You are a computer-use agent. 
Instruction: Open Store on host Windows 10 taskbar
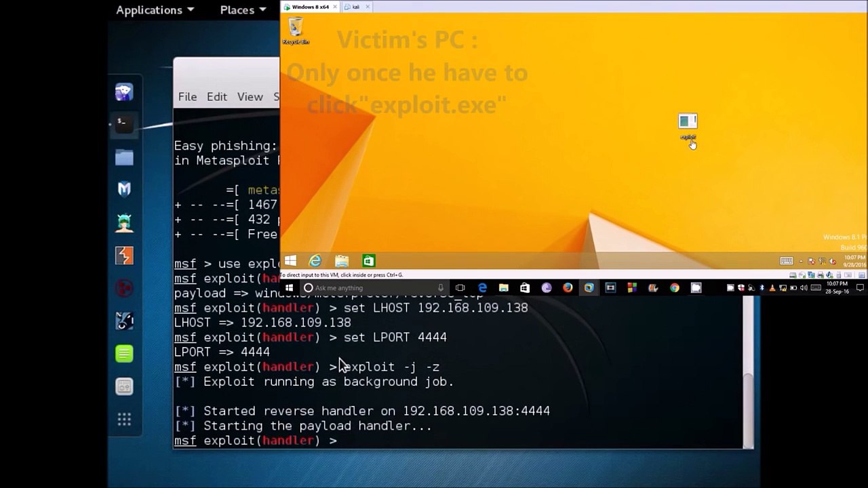tap(525, 288)
